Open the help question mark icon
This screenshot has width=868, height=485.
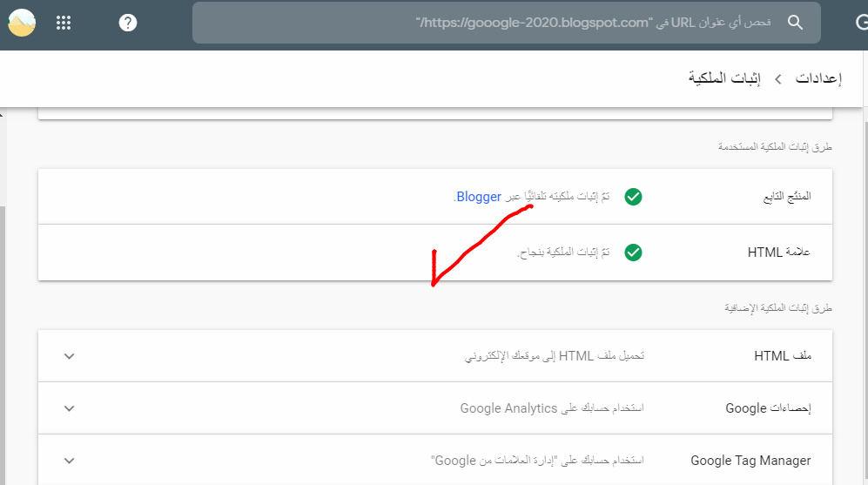[x=128, y=23]
